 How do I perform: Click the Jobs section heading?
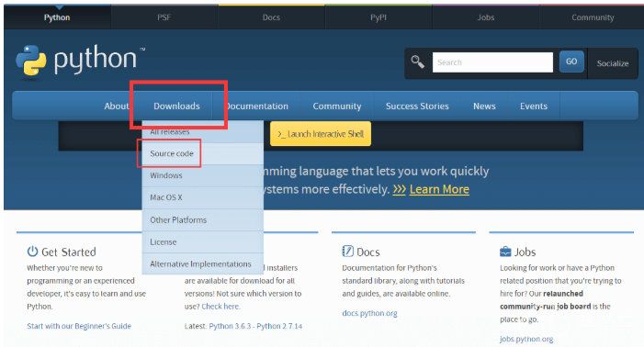[x=525, y=252]
